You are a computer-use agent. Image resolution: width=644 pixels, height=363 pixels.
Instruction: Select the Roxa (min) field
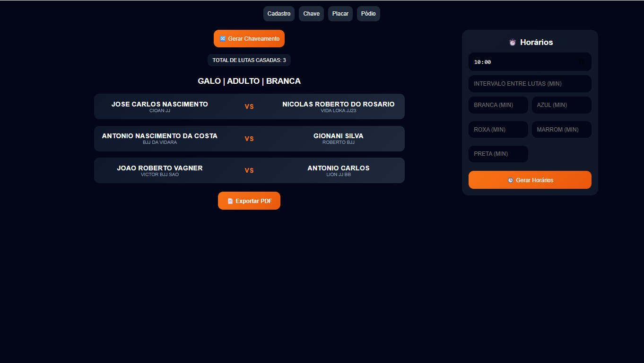point(498,130)
